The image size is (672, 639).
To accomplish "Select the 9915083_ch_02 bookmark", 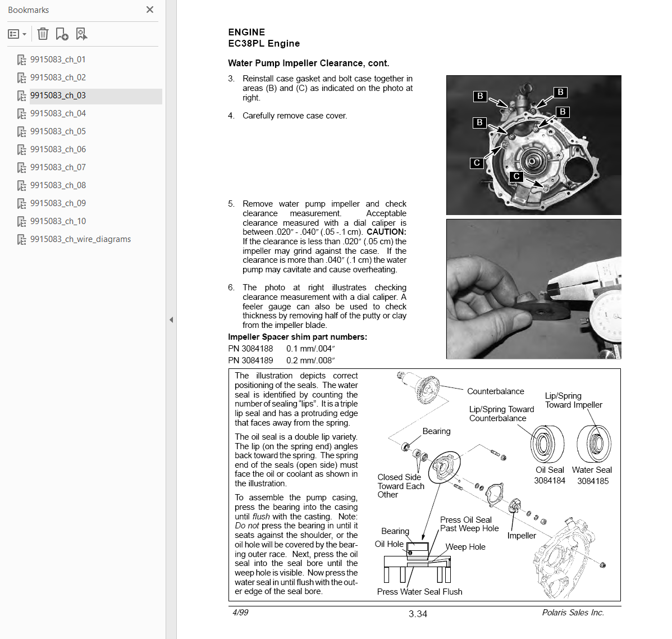I will point(58,77).
